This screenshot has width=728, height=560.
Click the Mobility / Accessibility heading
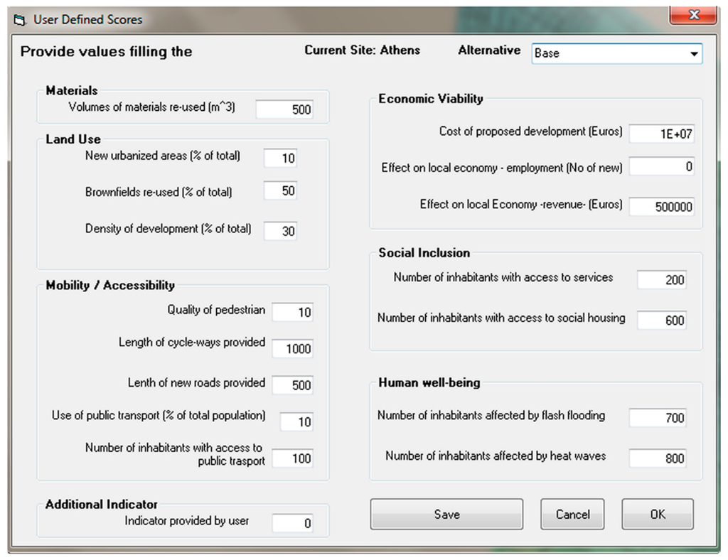110,286
